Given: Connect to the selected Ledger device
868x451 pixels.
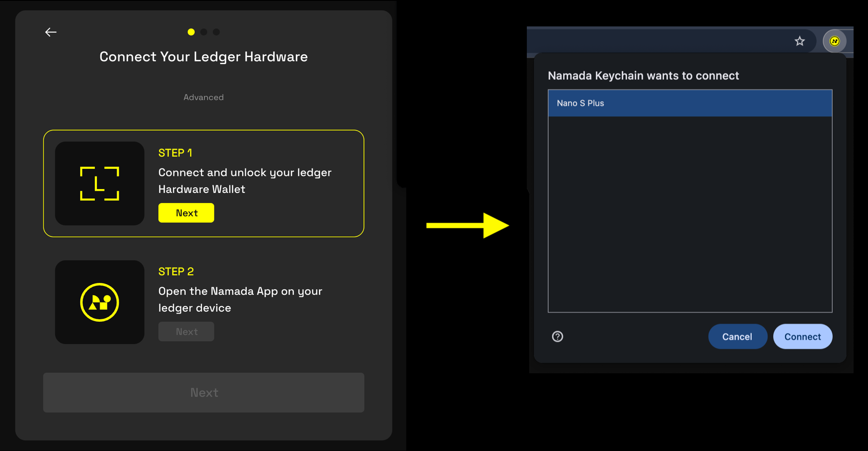Looking at the screenshot, I should tap(802, 337).
